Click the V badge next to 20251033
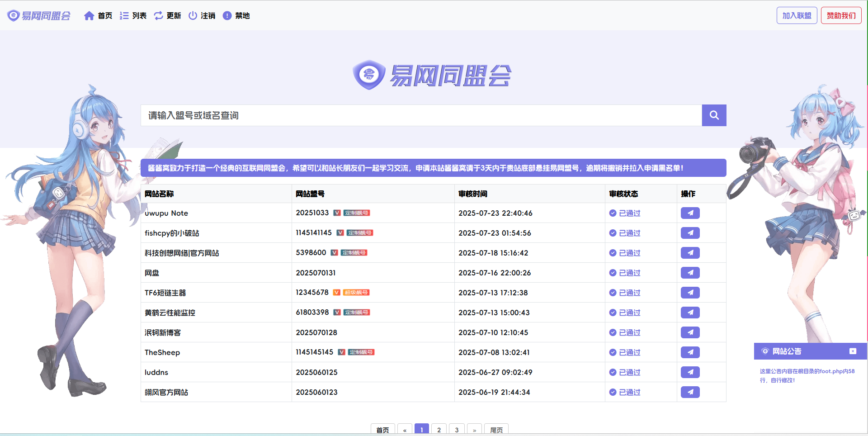 click(x=337, y=213)
